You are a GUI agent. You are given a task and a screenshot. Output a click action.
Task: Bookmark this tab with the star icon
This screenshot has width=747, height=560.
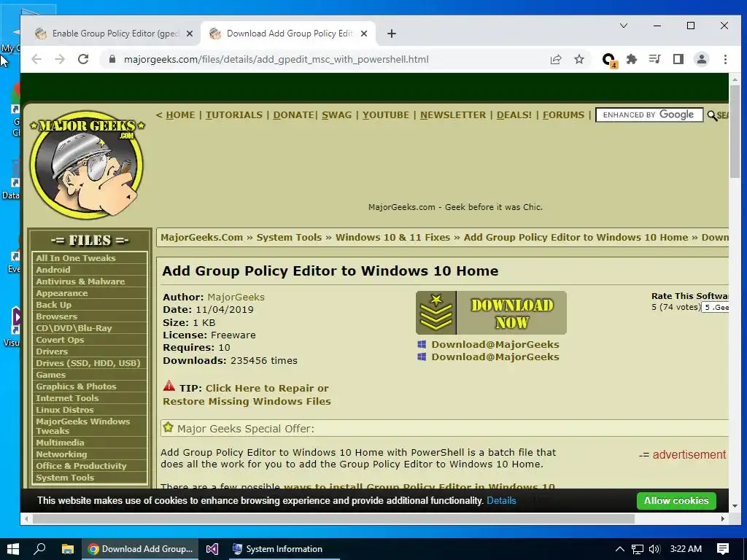tap(578, 60)
